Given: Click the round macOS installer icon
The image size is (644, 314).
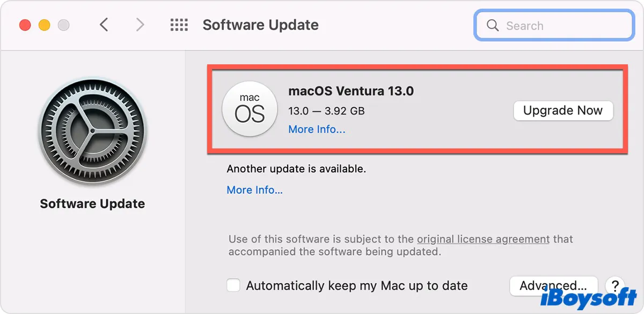Looking at the screenshot, I should pyautogui.click(x=250, y=109).
